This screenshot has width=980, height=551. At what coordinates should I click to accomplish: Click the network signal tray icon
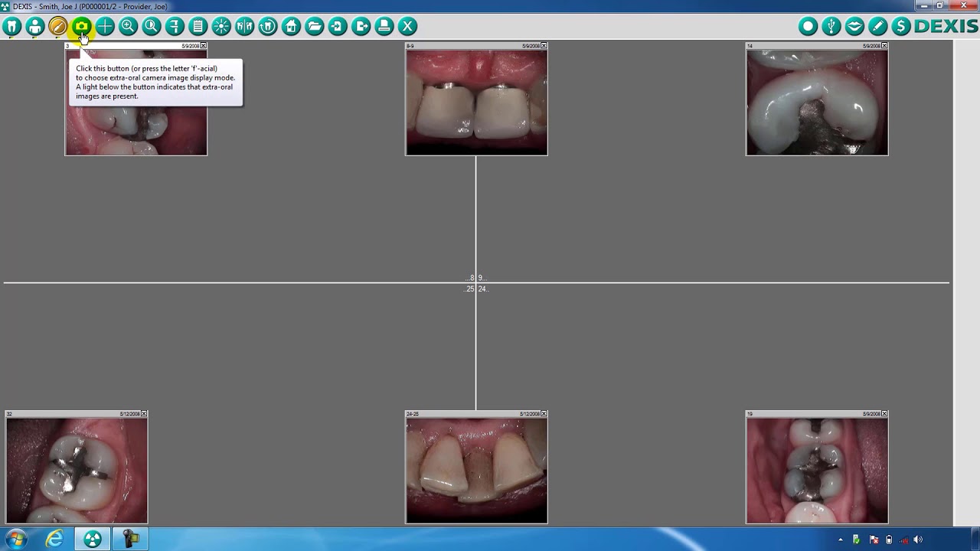click(903, 540)
